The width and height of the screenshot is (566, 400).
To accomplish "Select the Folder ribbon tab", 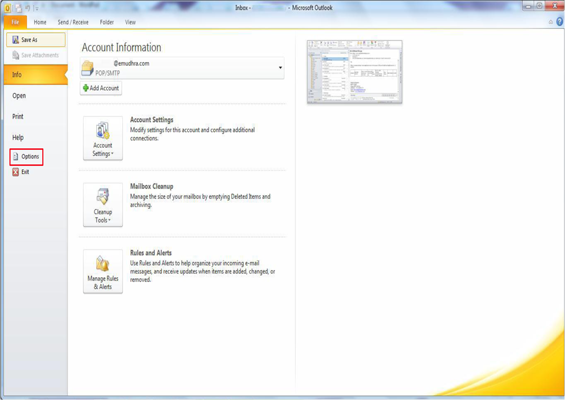I will [x=107, y=22].
